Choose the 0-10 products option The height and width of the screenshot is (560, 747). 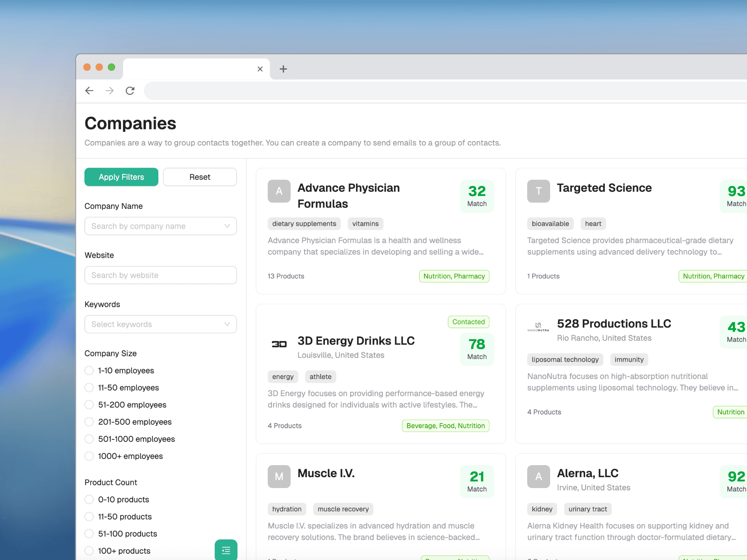click(x=89, y=499)
